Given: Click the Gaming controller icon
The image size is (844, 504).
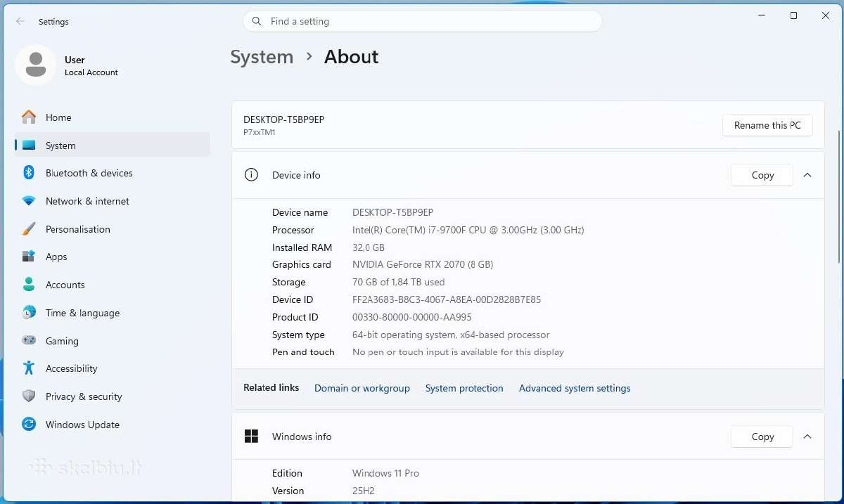Looking at the screenshot, I should (x=29, y=340).
